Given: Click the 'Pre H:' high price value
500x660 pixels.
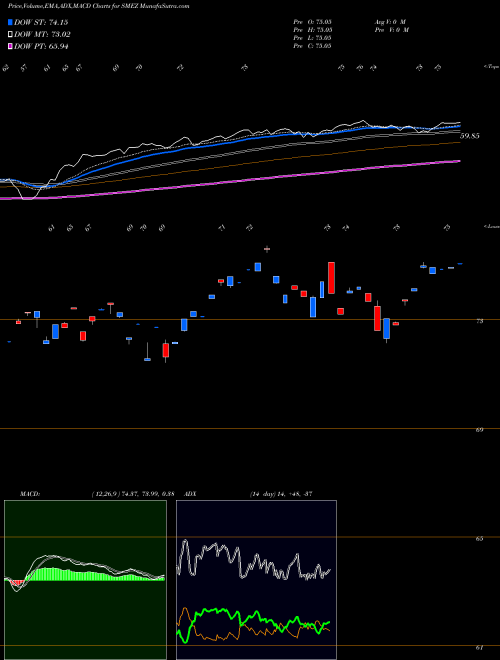Looking at the screenshot, I should 313,29.
